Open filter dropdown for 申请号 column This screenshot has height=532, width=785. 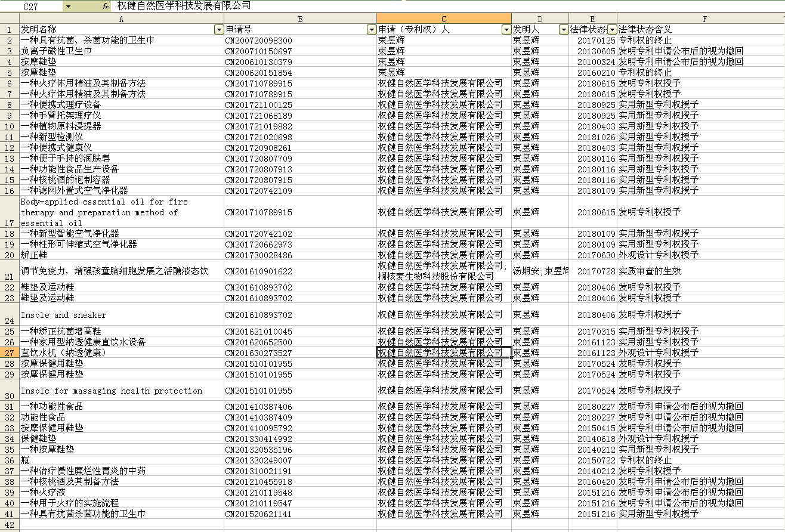click(371, 30)
